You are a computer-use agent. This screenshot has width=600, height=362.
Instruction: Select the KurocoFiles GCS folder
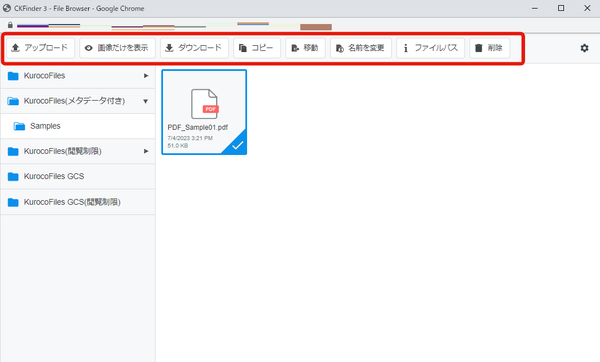[x=78, y=176]
